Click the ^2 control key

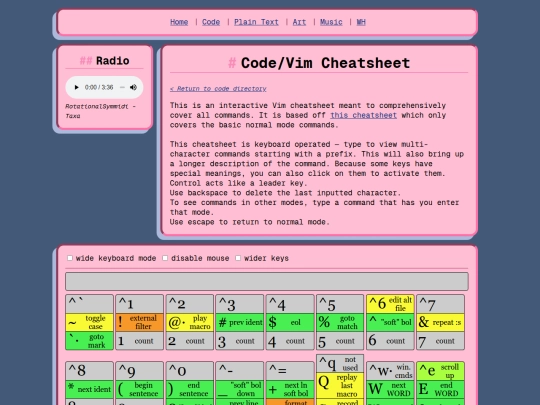tap(190, 304)
